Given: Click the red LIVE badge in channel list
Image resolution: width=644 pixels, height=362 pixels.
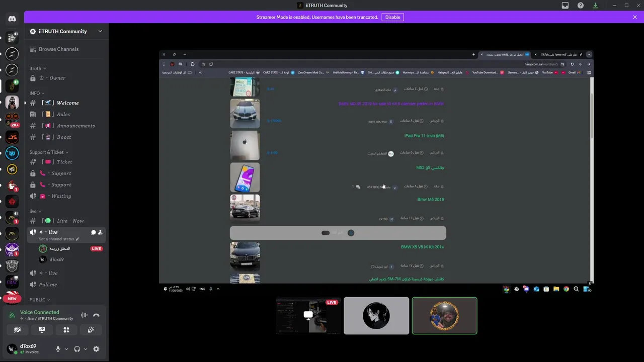Looking at the screenshot, I should (x=96, y=249).
